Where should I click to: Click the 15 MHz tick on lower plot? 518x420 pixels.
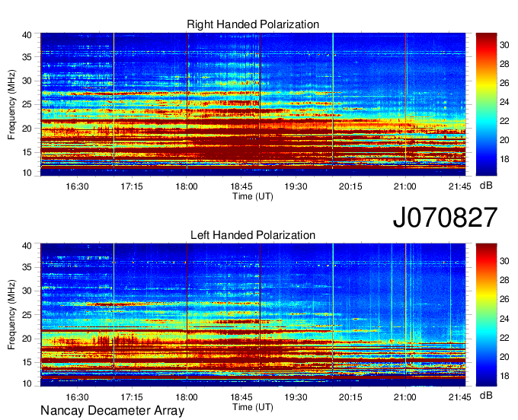point(27,362)
